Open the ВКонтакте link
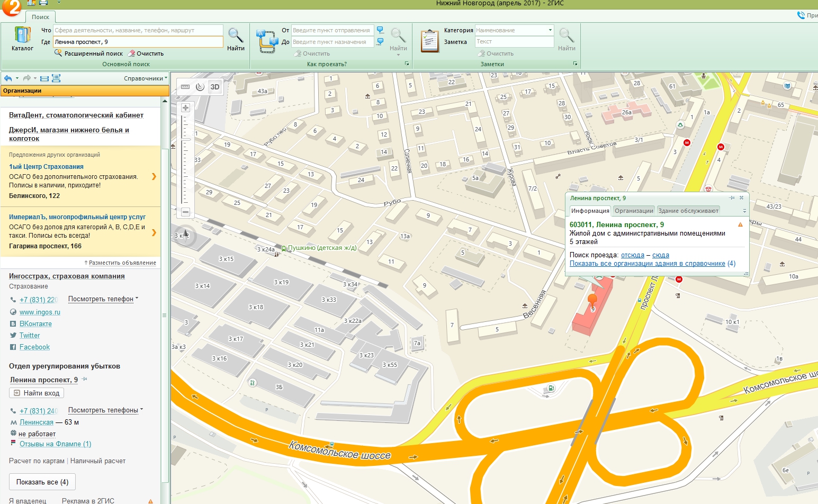Screen dimensions: 818x504 point(35,324)
